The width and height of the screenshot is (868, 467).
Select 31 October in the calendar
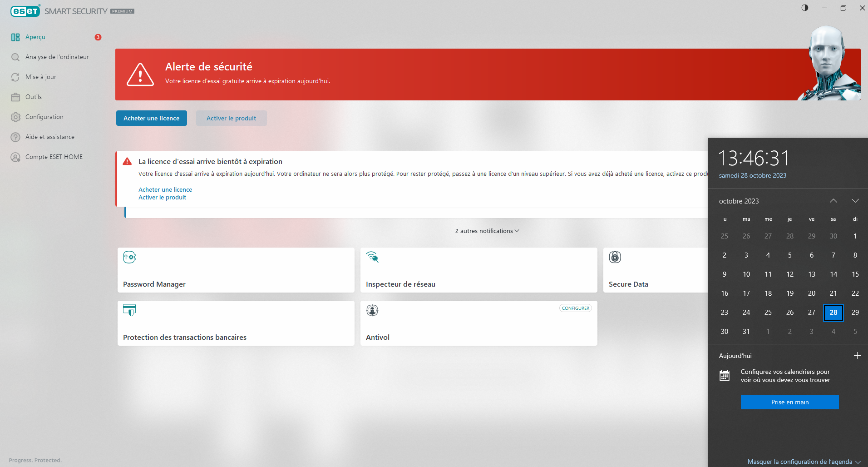pos(746,332)
